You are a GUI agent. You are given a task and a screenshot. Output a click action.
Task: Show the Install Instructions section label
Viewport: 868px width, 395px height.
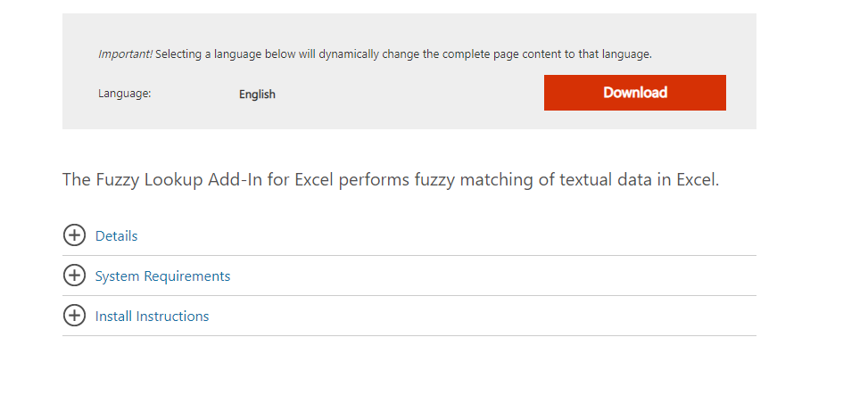pyautogui.click(x=153, y=316)
